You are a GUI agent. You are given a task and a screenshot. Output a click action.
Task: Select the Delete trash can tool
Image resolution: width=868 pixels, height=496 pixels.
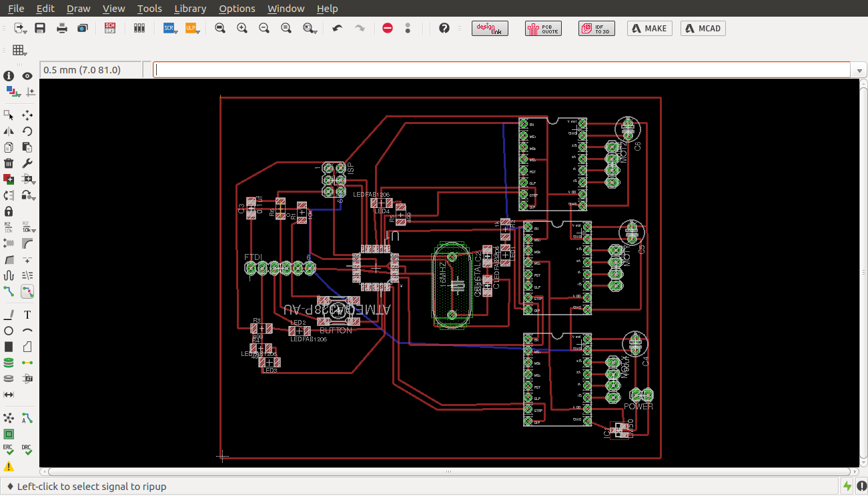coord(9,163)
